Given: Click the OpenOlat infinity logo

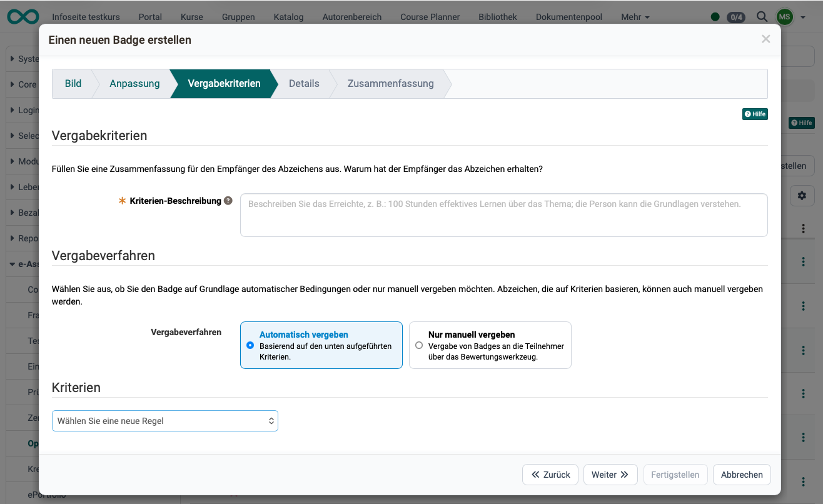Looking at the screenshot, I should 23,16.
